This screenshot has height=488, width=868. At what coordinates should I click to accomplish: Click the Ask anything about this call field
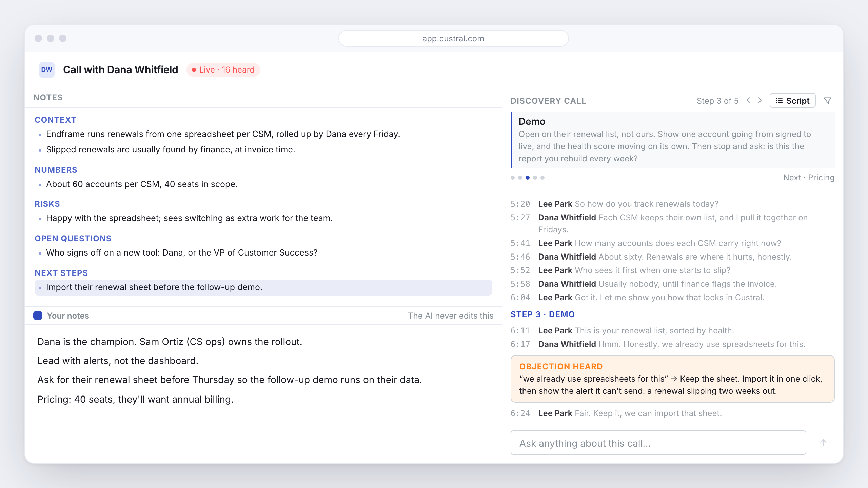(658, 443)
